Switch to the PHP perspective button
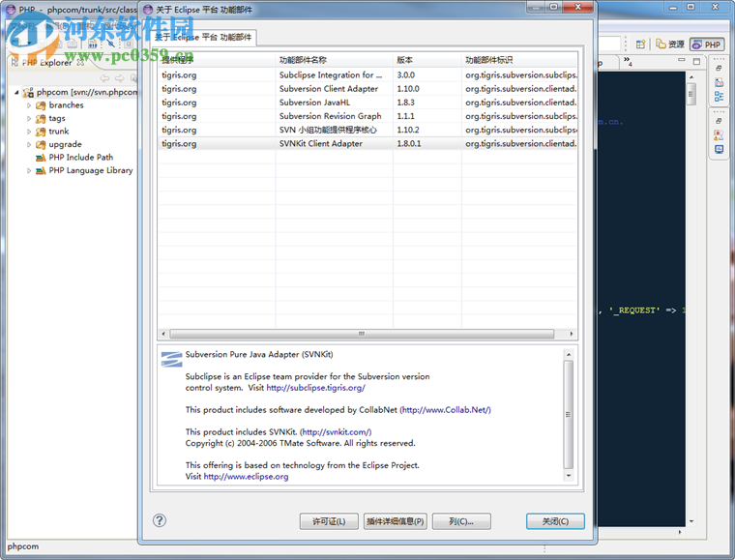The height and width of the screenshot is (560, 735). [707, 44]
